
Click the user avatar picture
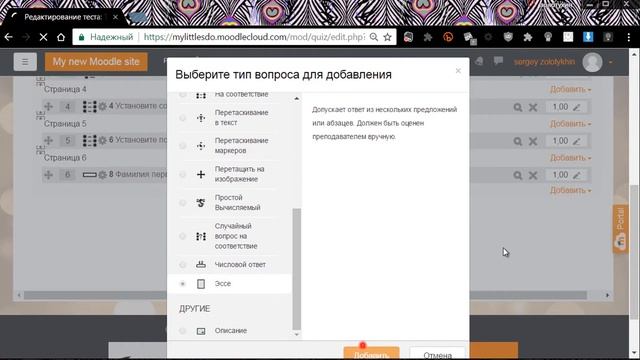(x=592, y=62)
